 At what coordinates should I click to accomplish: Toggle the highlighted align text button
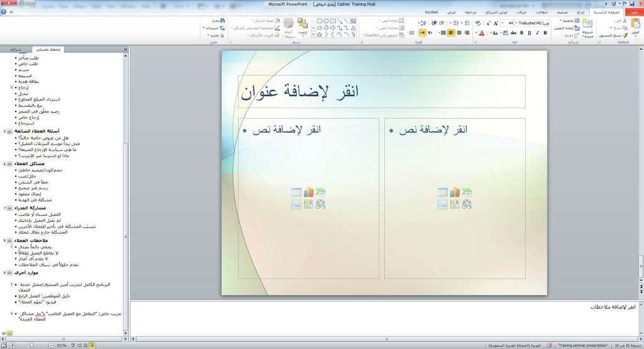(x=451, y=33)
